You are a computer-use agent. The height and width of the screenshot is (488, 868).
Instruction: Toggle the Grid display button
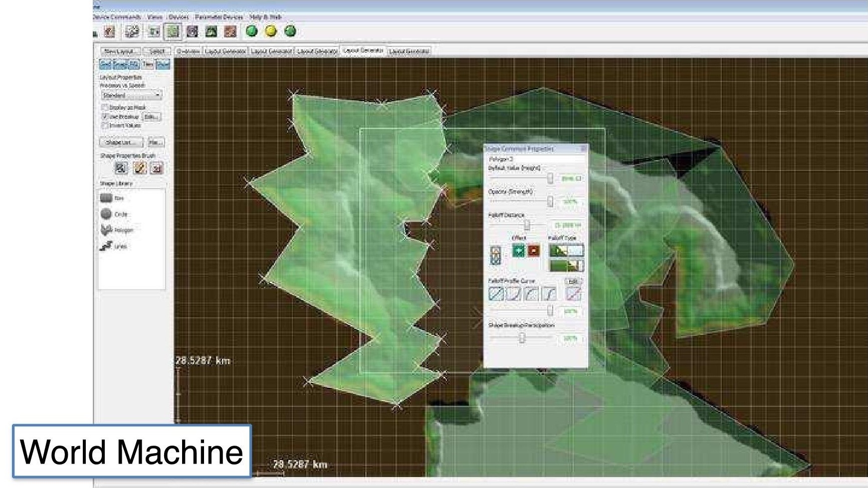click(106, 64)
